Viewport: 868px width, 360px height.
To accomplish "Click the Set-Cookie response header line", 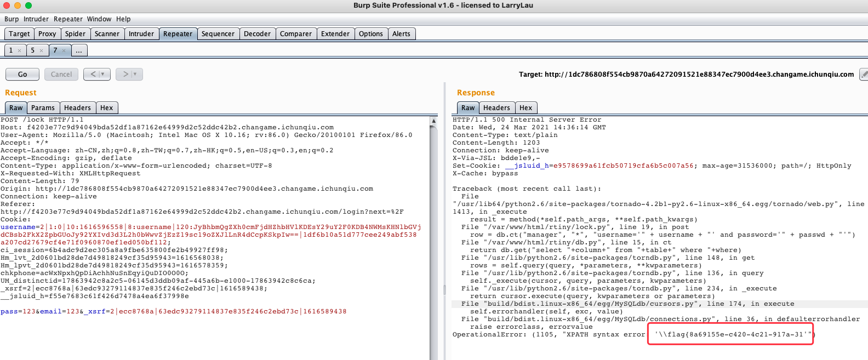I will 652,165.
